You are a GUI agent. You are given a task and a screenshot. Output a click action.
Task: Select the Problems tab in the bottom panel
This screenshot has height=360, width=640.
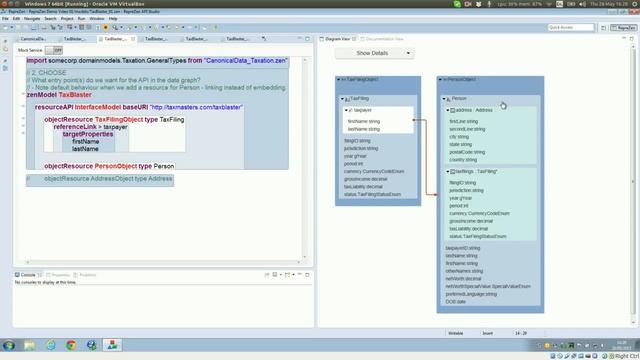tap(85, 275)
